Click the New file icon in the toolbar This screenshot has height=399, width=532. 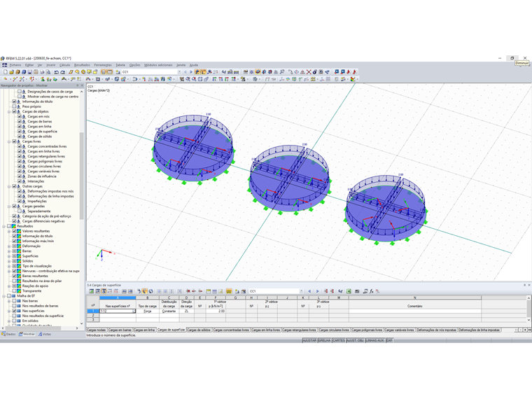[x=6, y=72]
